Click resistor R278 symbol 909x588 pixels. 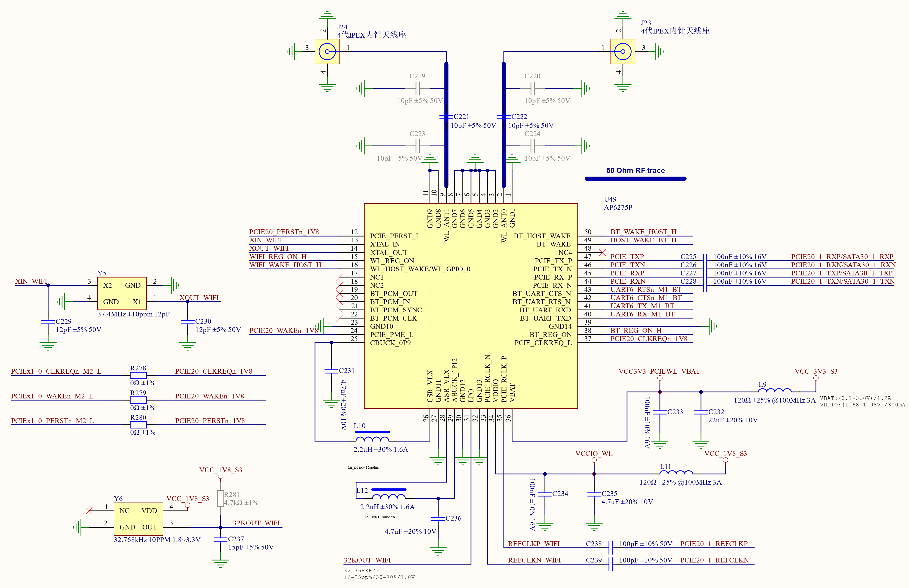coord(138,375)
